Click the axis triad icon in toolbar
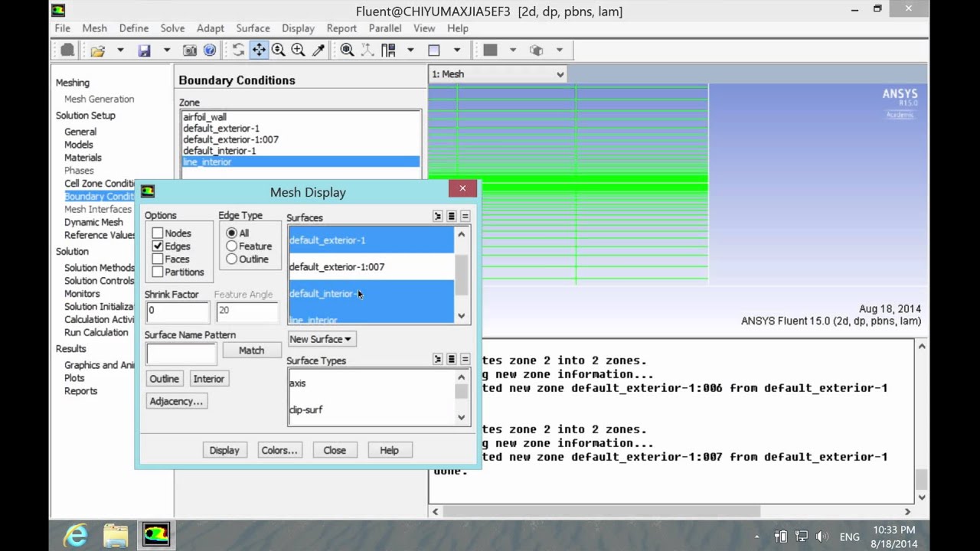The width and height of the screenshot is (980, 551). [x=367, y=51]
